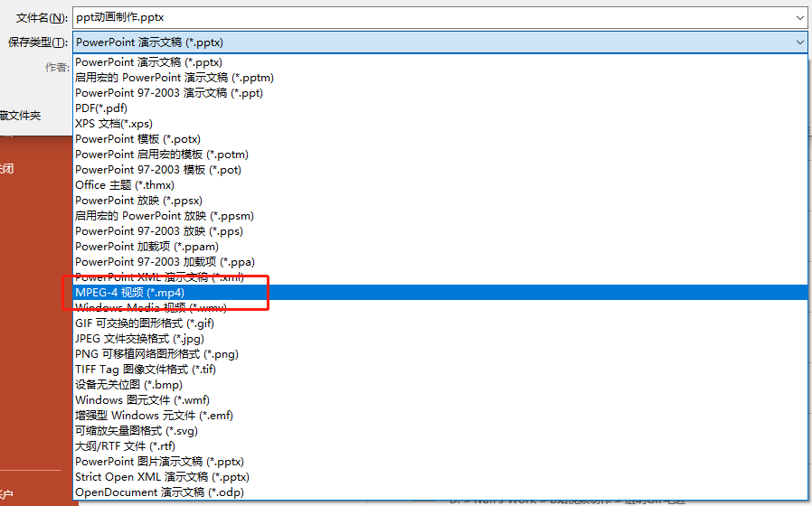The height and width of the screenshot is (506, 812).
Task: Select Windows Media 视频 (*.wmv)
Action: point(440,308)
